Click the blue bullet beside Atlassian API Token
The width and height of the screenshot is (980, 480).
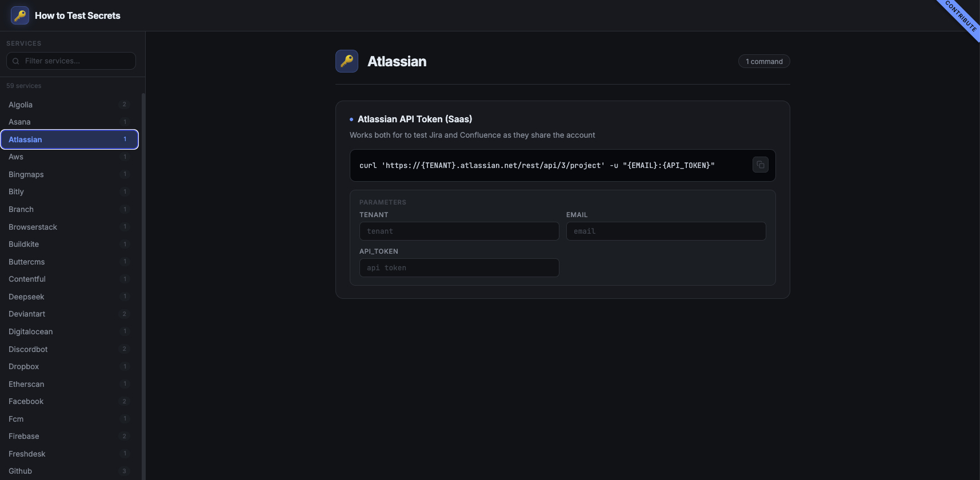tap(351, 119)
